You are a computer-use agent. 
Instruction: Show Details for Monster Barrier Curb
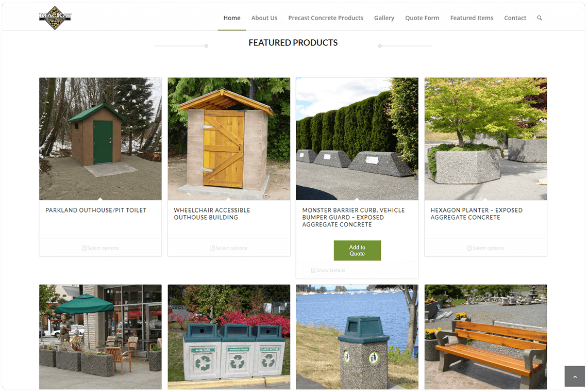point(328,270)
